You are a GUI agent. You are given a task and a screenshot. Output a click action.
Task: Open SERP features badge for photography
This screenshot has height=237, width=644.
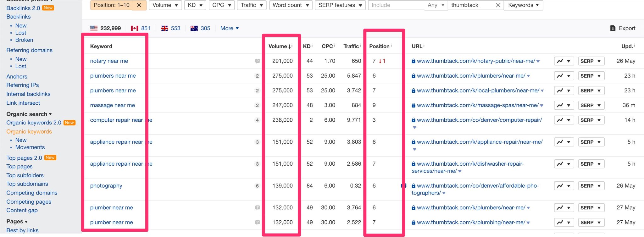(x=257, y=186)
